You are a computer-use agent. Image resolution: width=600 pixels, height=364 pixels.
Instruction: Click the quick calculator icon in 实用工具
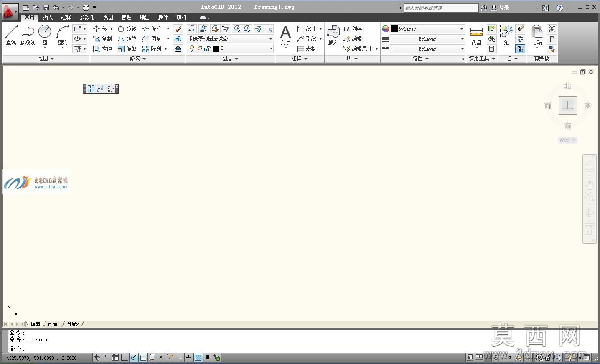(492, 49)
